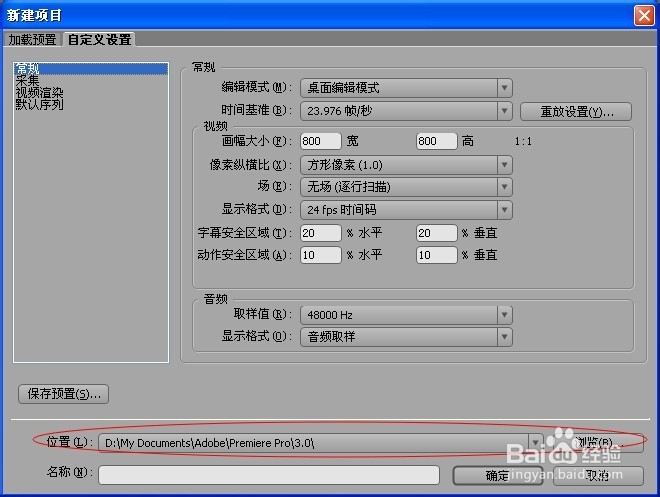Click the 重放设置 button
Image resolution: width=660 pixels, height=497 pixels.
[576, 112]
